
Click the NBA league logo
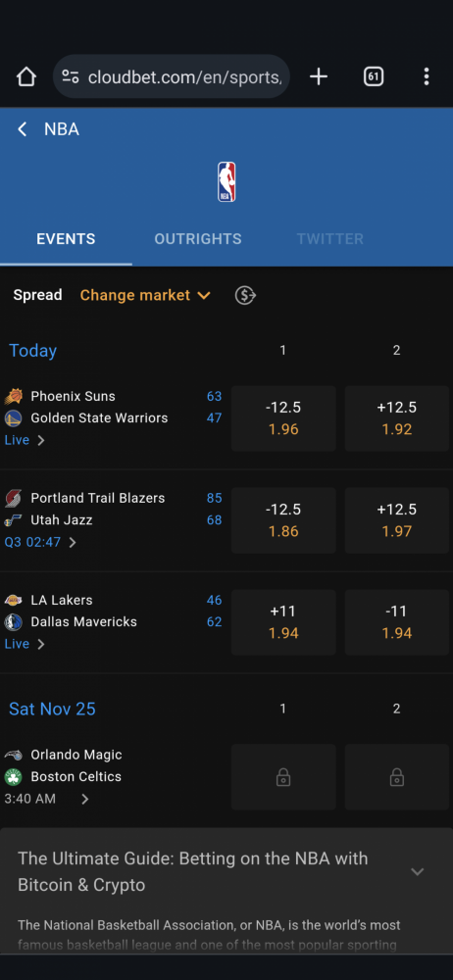pyautogui.click(x=226, y=182)
